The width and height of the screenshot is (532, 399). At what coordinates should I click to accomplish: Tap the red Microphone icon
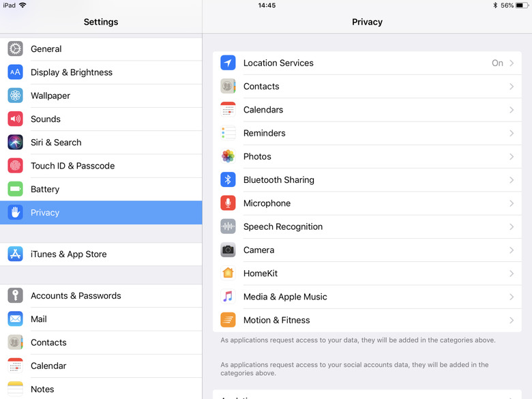[228, 203]
